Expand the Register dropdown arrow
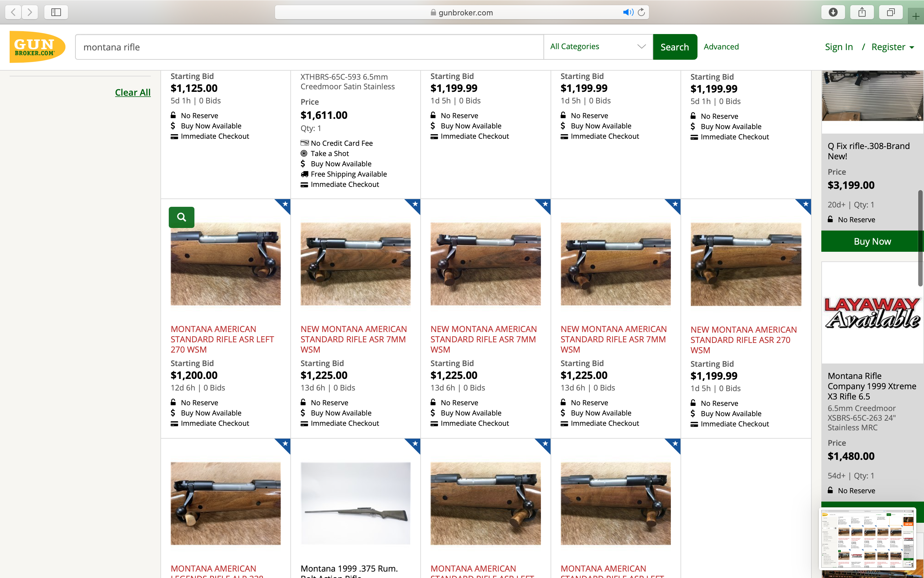Image resolution: width=924 pixels, height=578 pixels. tap(912, 48)
